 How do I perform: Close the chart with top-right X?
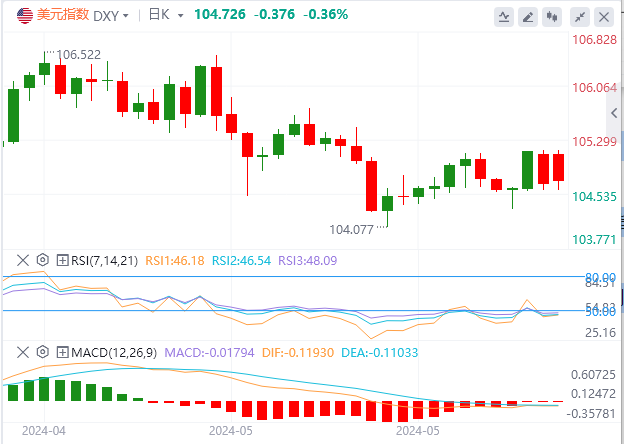[604, 17]
